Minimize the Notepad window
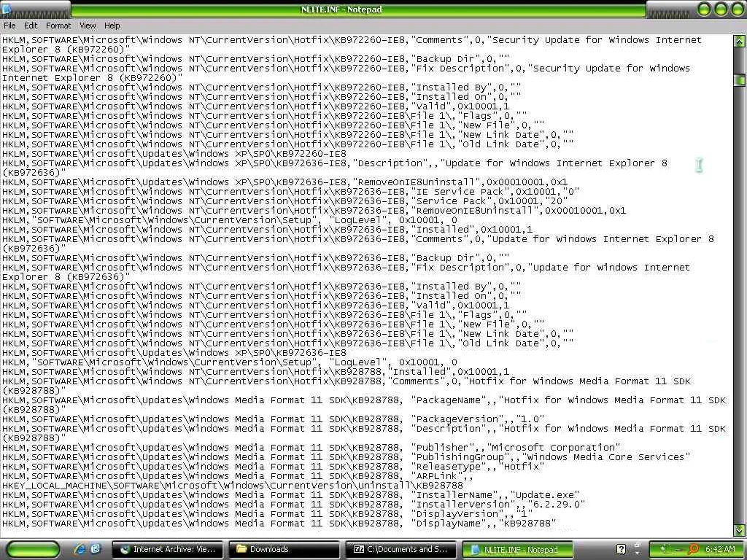Screen dimensions: 747x560 click(704, 9)
